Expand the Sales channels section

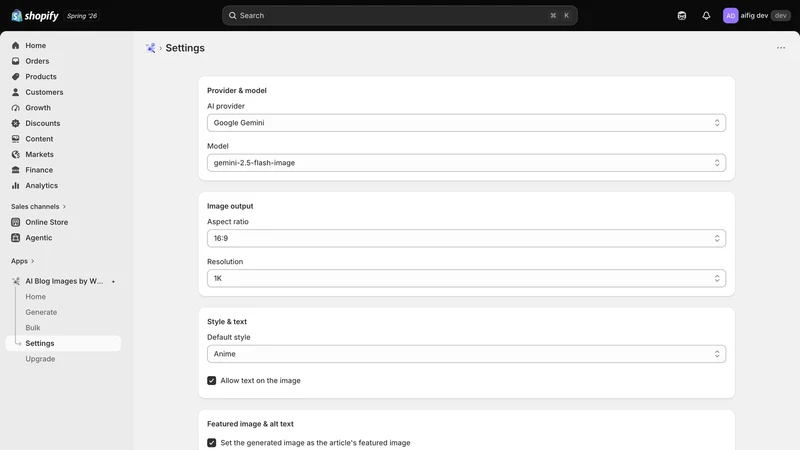[39, 207]
